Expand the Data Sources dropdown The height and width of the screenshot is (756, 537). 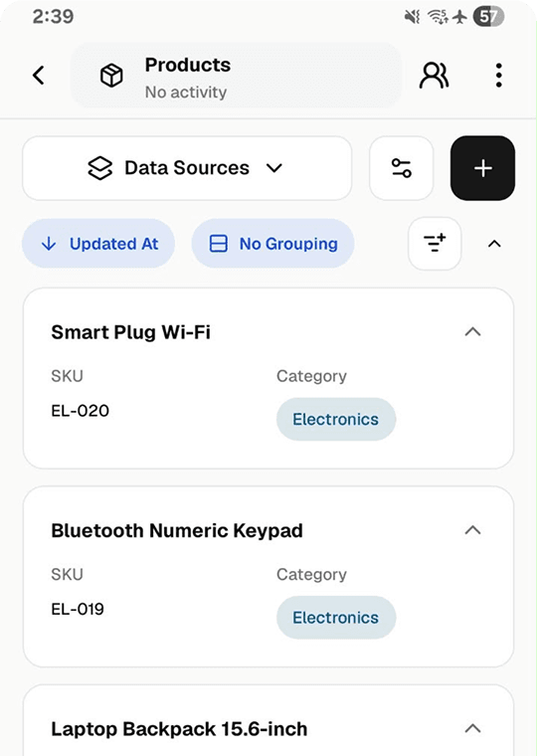187,168
